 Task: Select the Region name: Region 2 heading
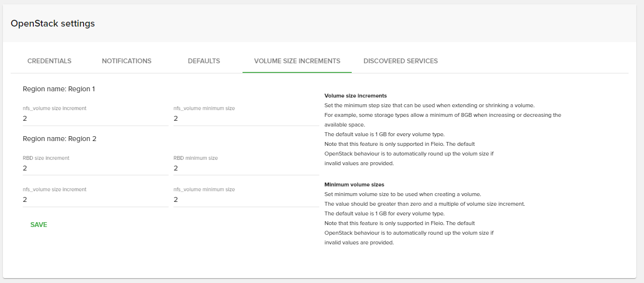(59, 139)
